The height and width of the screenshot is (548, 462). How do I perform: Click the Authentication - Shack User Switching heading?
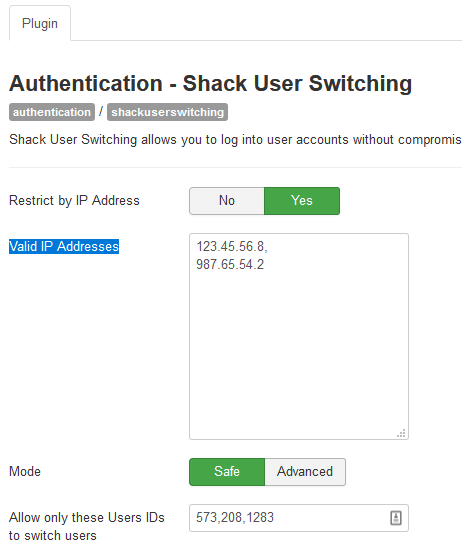tap(211, 84)
